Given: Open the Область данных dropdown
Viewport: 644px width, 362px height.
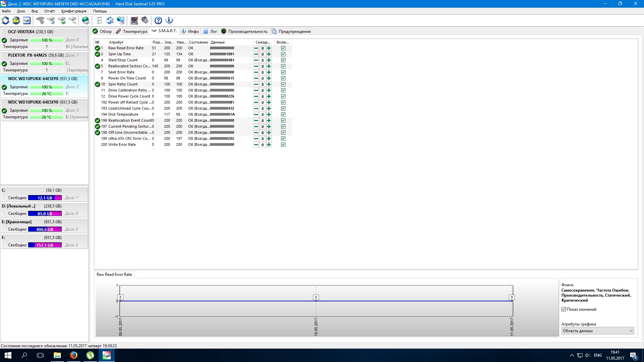Looking at the screenshot, I should pyautogui.click(x=597, y=331).
